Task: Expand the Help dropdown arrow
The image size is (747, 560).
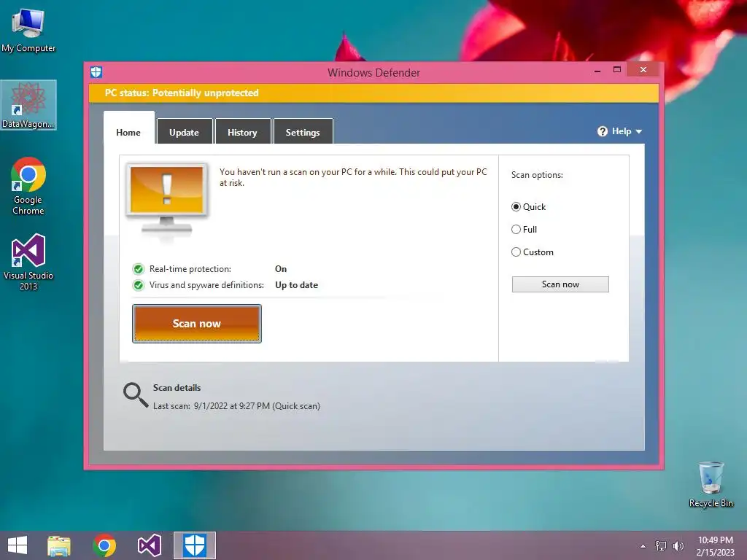Action: [639, 131]
